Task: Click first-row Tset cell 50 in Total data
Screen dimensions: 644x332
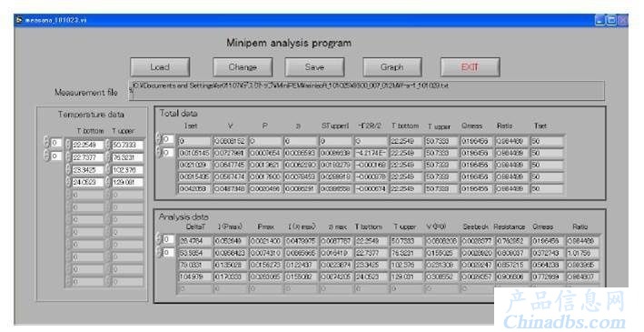Action: pos(547,141)
